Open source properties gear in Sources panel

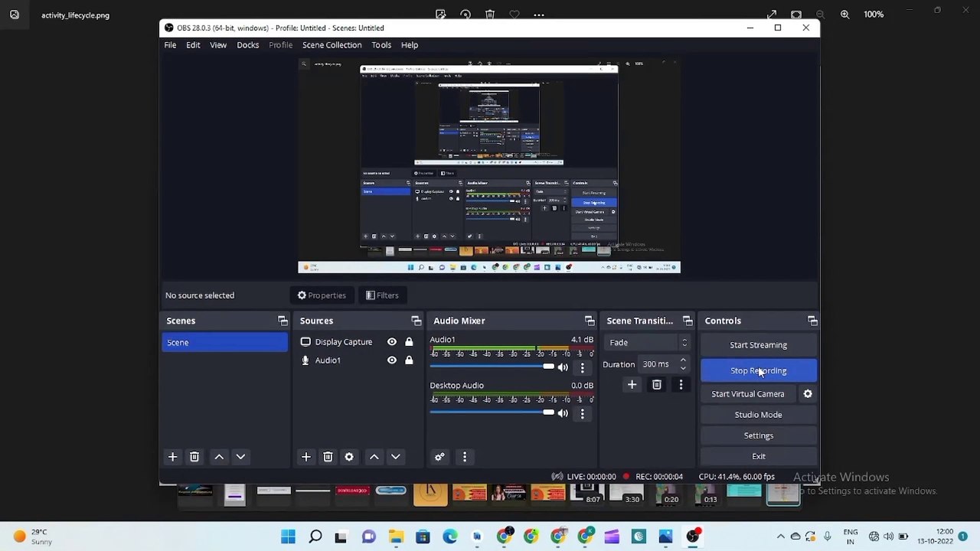(x=349, y=457)
